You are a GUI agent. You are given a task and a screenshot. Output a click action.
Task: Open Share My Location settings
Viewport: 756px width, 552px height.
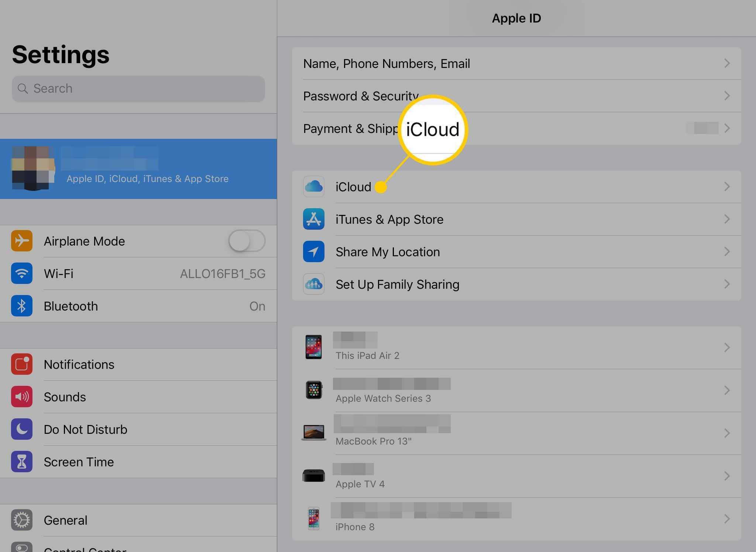516,251
